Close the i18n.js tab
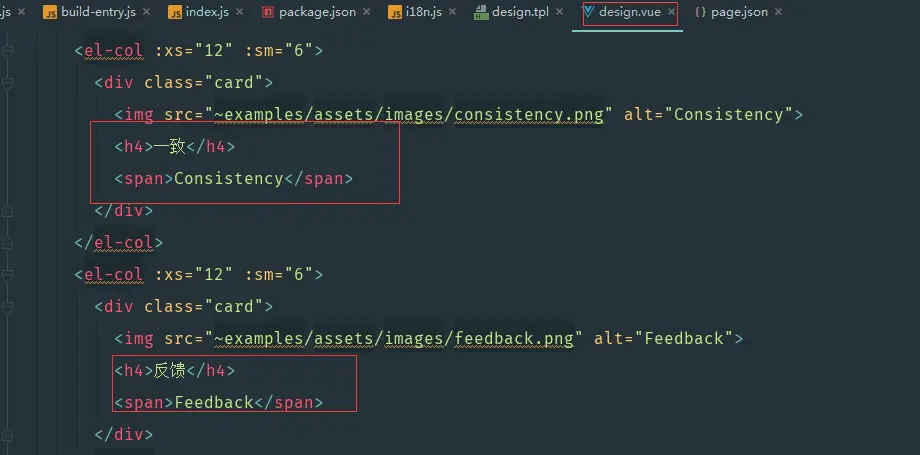 pyautogui.click(x=453, y=12)
